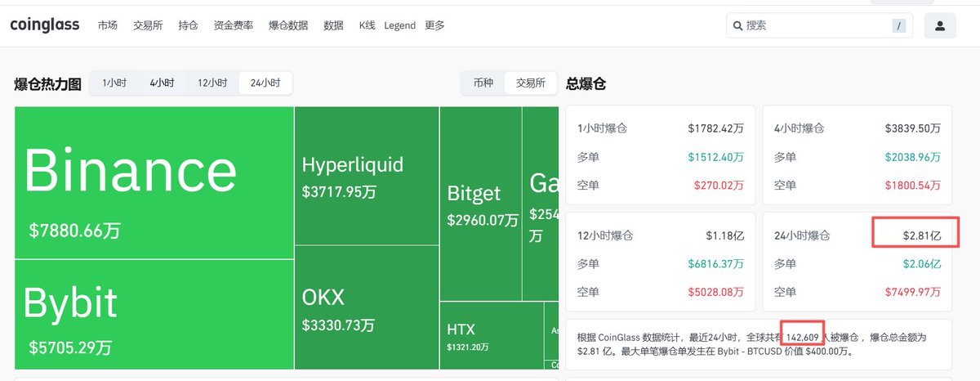
Task: Click the slash shortcut badge in search
Action: tap(899, 26)
